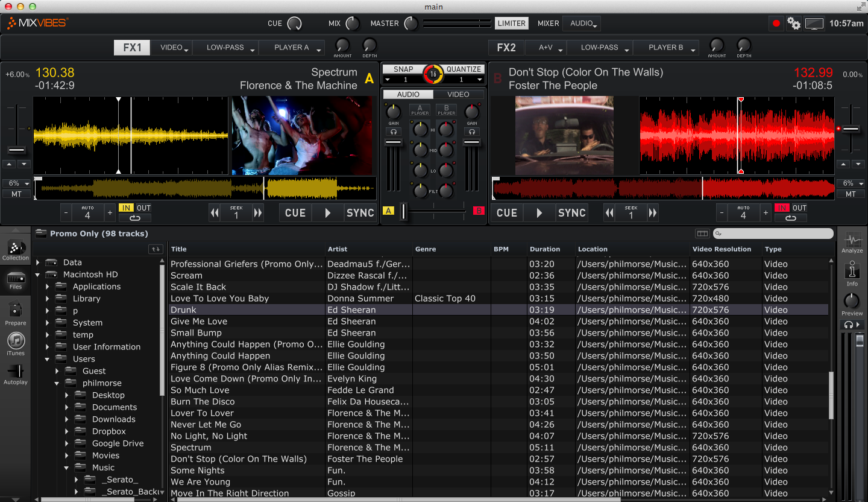This screenshot has width=868, height=502.
Task: Click channel A volume fader
Action: coord(394,142)
